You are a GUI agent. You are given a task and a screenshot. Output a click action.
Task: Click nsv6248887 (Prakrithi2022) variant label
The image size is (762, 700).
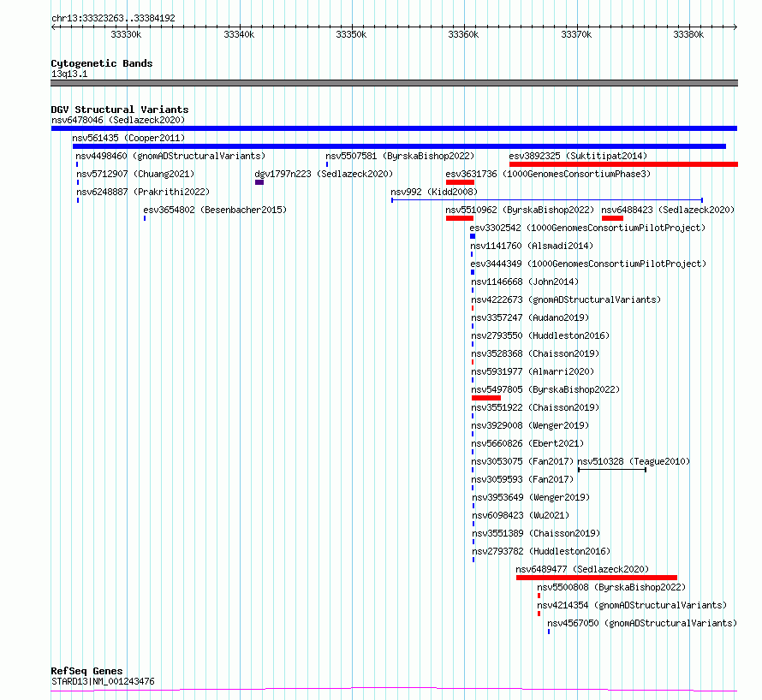point(143,192)
